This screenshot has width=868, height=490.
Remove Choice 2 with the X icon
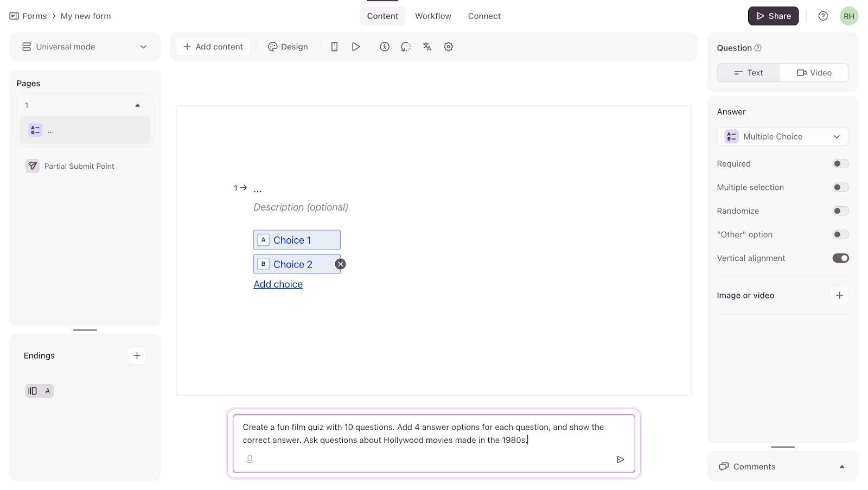pyautogui.click(x=340, y=264)
